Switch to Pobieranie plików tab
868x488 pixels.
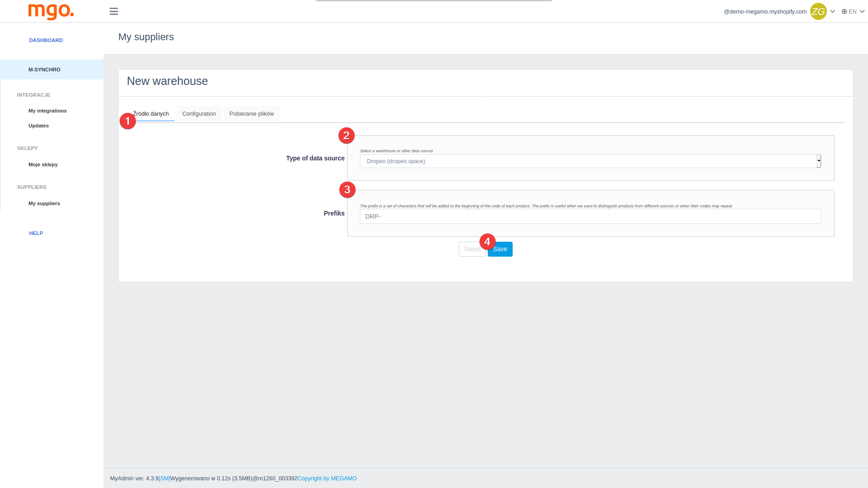(251, 114)
